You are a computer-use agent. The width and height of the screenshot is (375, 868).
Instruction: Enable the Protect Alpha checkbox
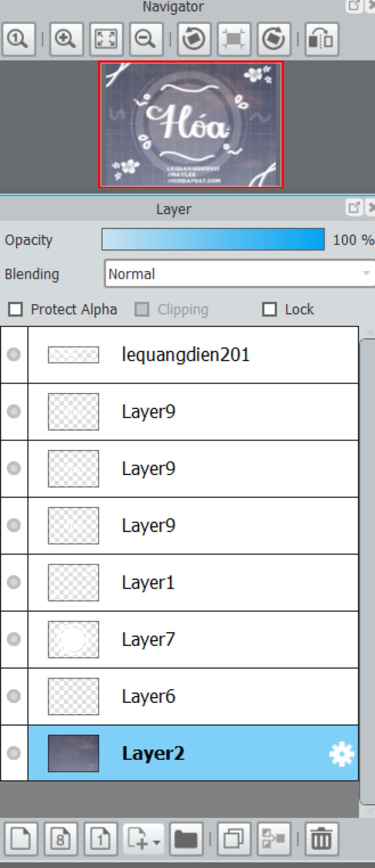(15, 309)
